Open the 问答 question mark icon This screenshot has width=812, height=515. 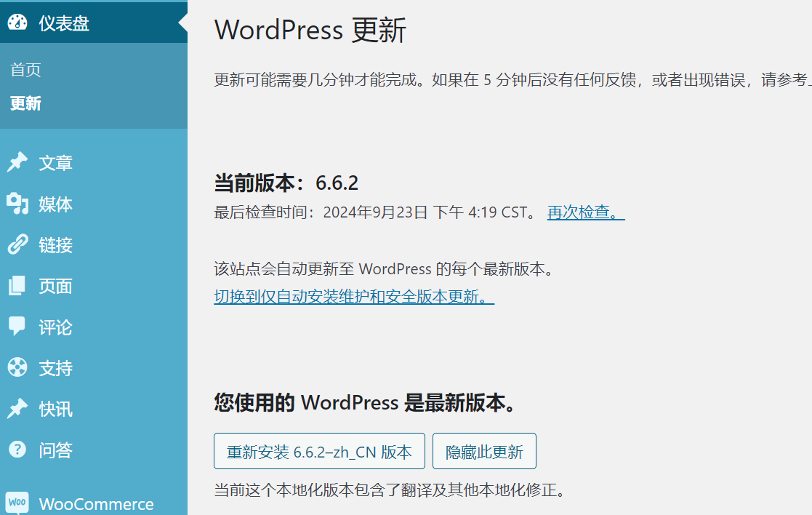point(17,450)
